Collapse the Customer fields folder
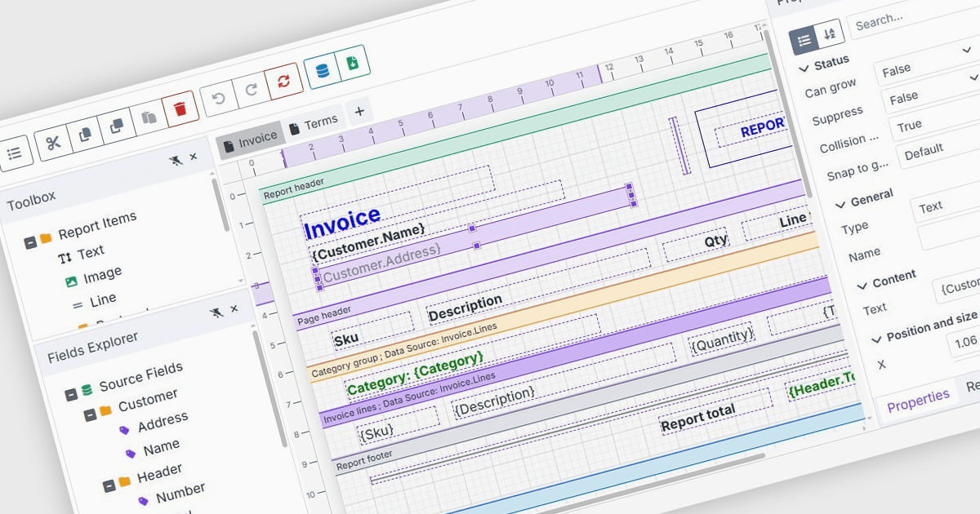The image size is (980, 514). point(91,416)
